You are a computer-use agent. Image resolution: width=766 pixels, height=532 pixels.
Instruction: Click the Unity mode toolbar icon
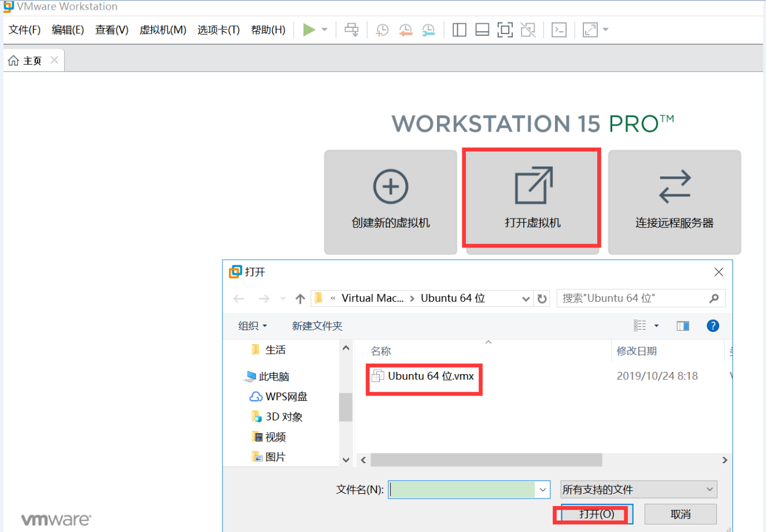(x=528, y=29)
